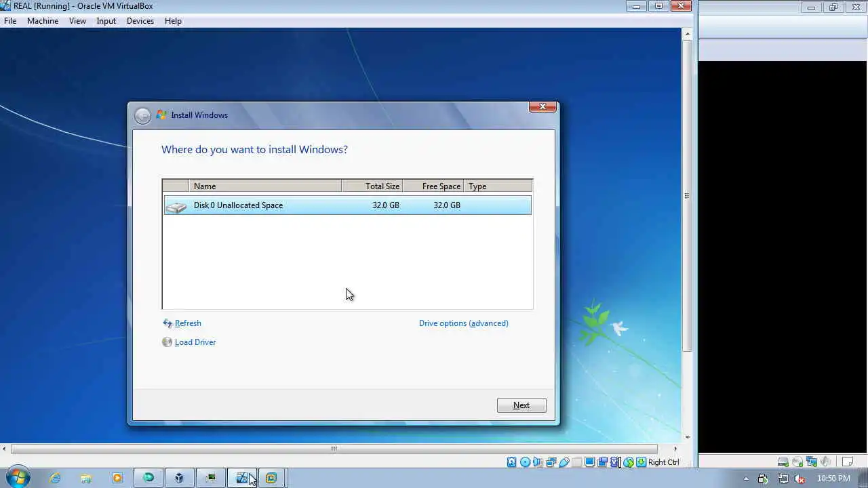
Task: Click the optical disc status icon
Action: [526, 462]
